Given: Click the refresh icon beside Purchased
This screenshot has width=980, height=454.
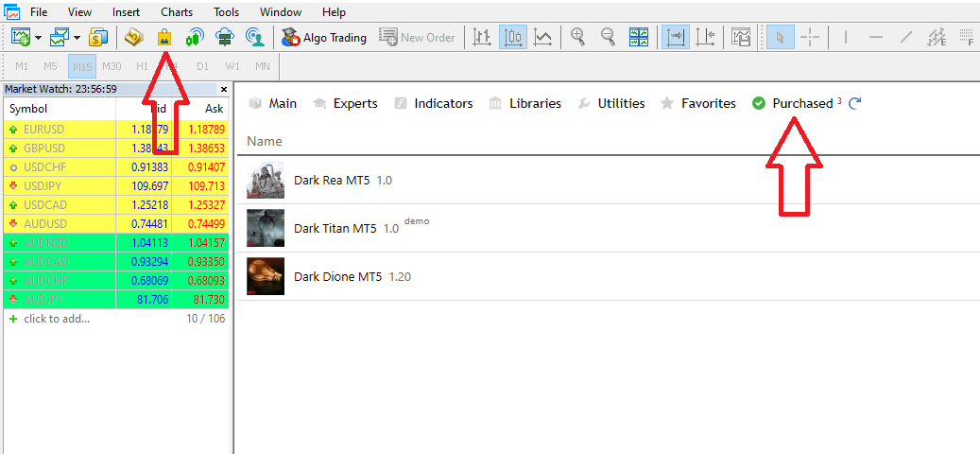Looking at the screenshot, I should click(855, 103).
